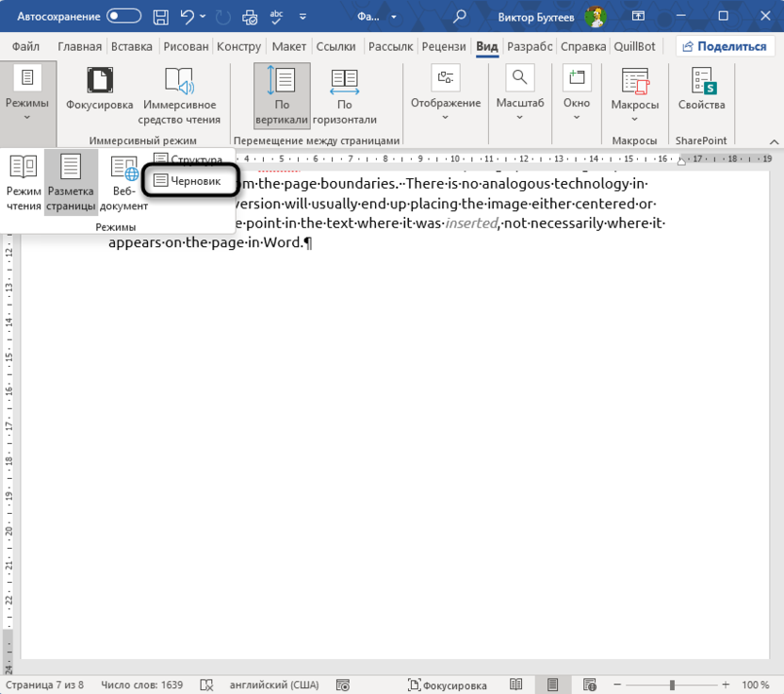Enable По вертикали page movement
The width and height of the screenshot is (784, 694).
282,96
